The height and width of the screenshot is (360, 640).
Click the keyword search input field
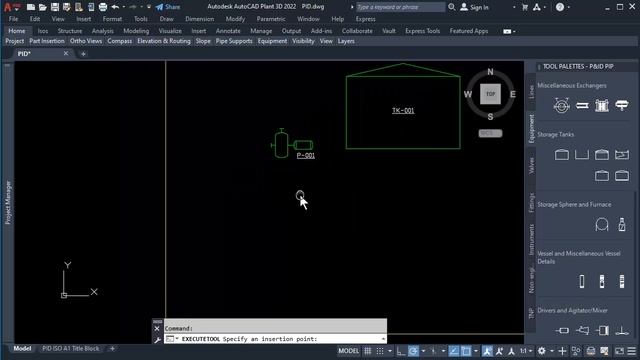click(x=400, y=7)
